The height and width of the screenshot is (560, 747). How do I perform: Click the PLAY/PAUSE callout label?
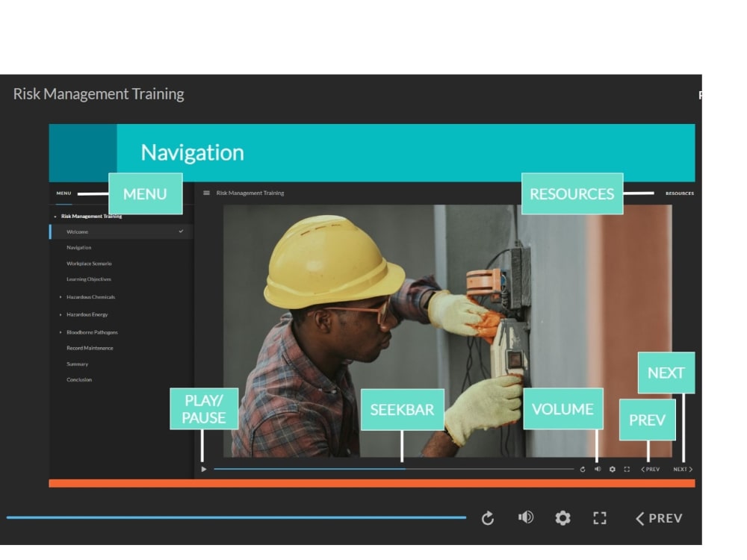click(204, 409)
